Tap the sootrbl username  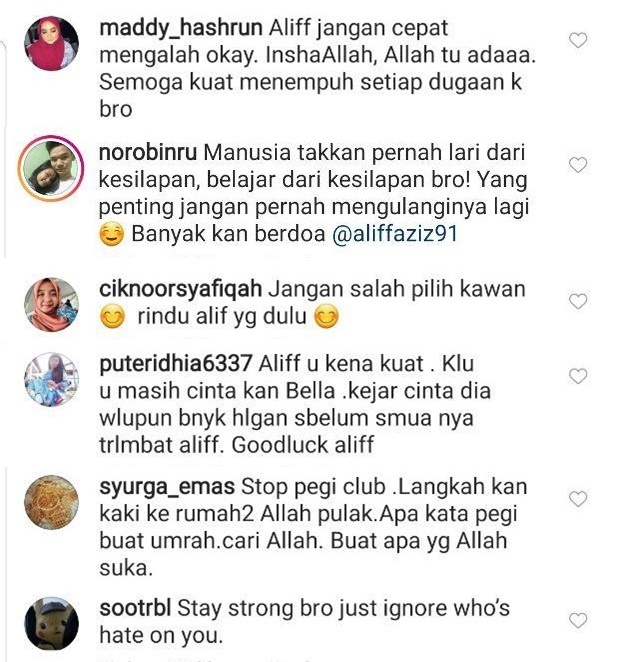pyautogui.click(x=135, y=608)
